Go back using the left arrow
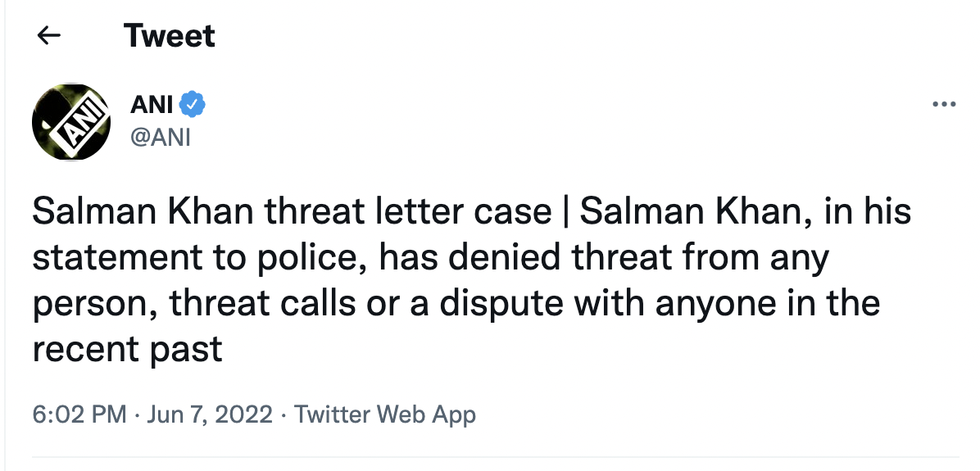This screenshot has width=980, height=471. (x=49, y=35)
